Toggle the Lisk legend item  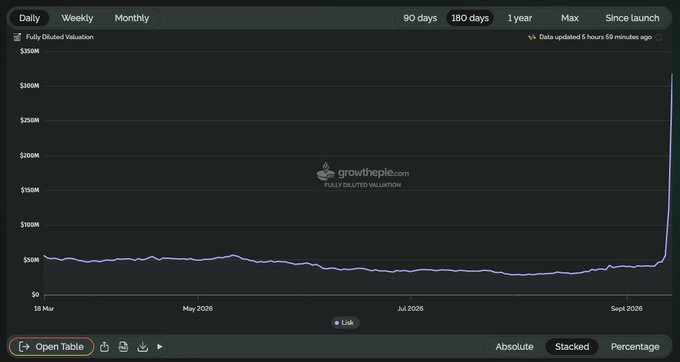pos(345,323)
